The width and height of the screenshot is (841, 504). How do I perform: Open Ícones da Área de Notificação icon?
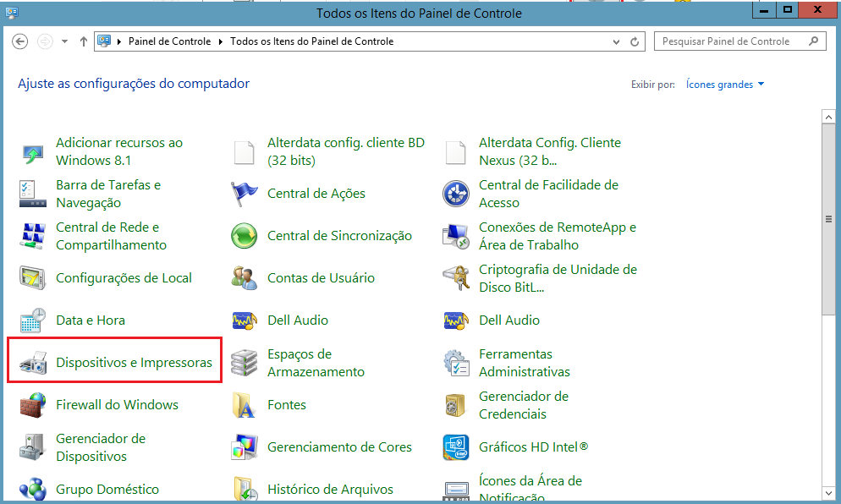pos(456,490)
